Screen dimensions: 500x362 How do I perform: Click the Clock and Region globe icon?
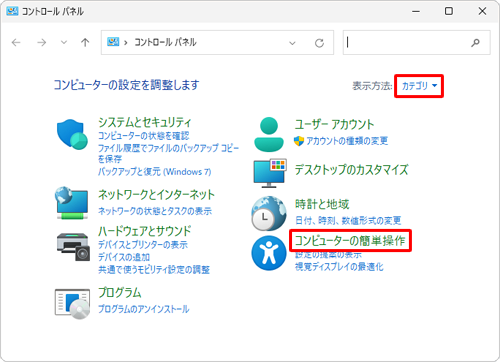point(269,214)
